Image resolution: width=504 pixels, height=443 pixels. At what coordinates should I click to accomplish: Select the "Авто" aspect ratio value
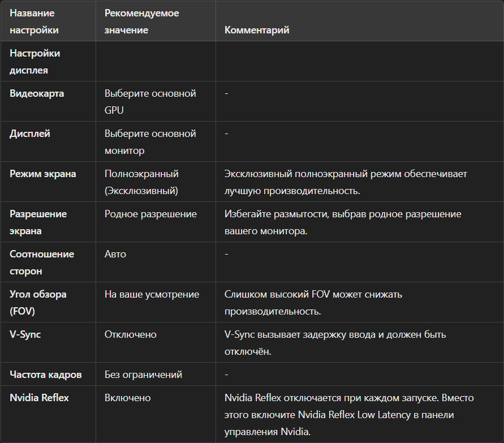115,254
